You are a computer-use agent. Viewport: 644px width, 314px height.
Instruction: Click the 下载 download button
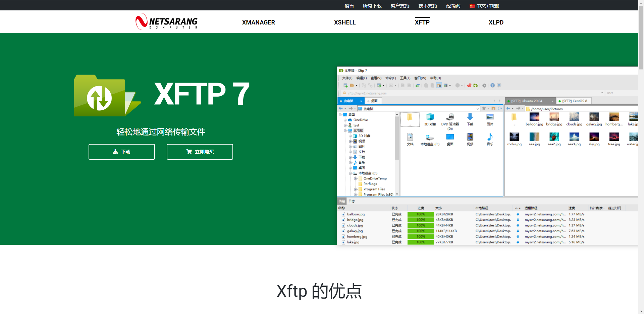(x=122, y=152)
